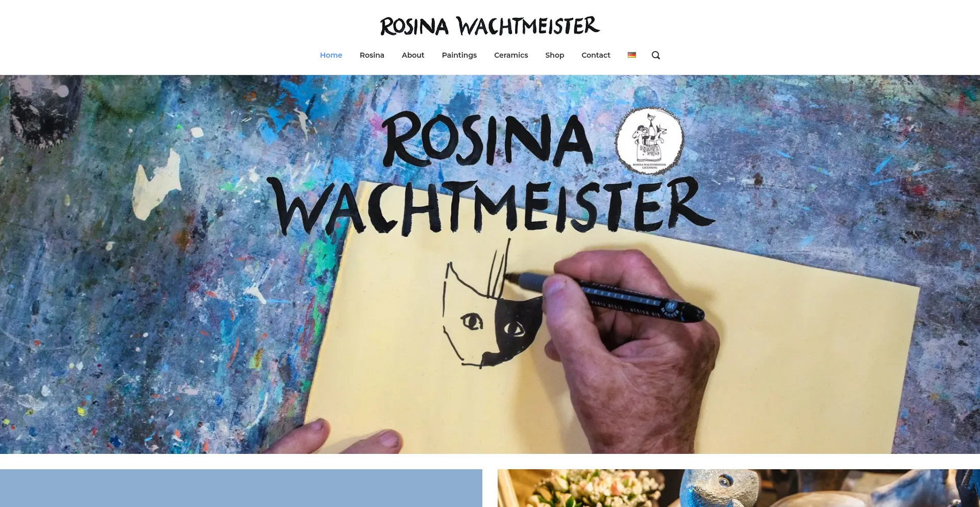Viewport: 980px width, 507px height.
Task: Click the large painted ROSINA banner word
Action: 488,139
